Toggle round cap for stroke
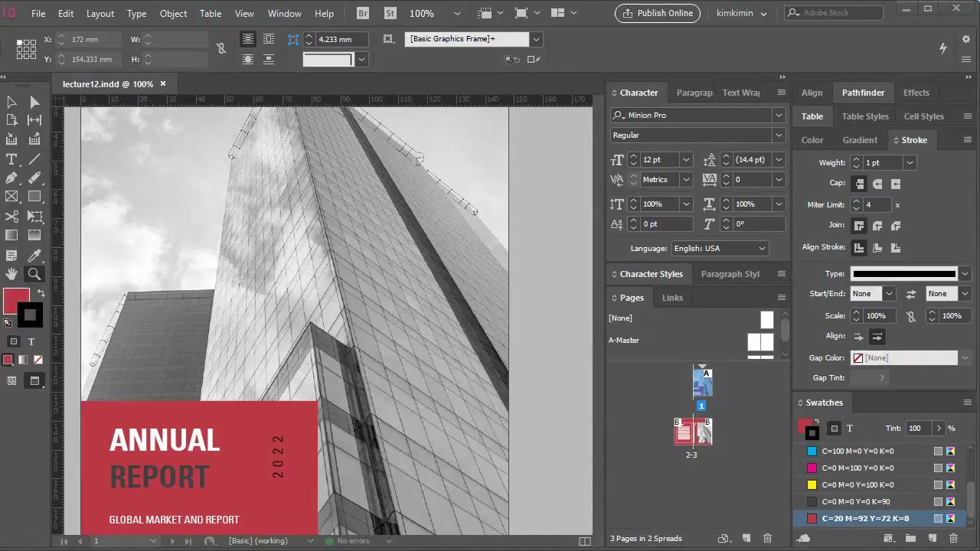The height and width of the screenshot is (551, 980). tap(877, 184)
